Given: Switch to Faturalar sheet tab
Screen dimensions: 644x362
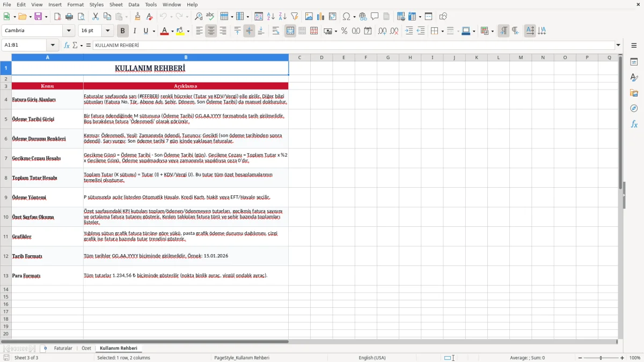Looking at the screenshot, I should coord(63,349).
